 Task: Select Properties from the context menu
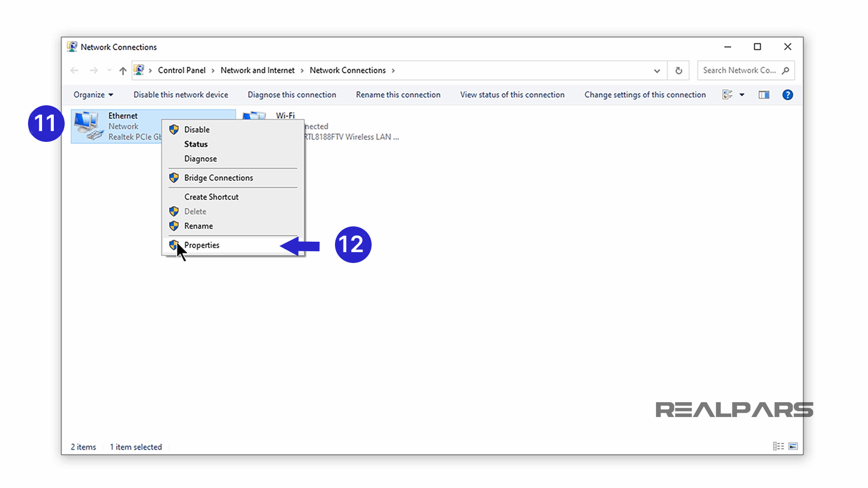(202, 244)
